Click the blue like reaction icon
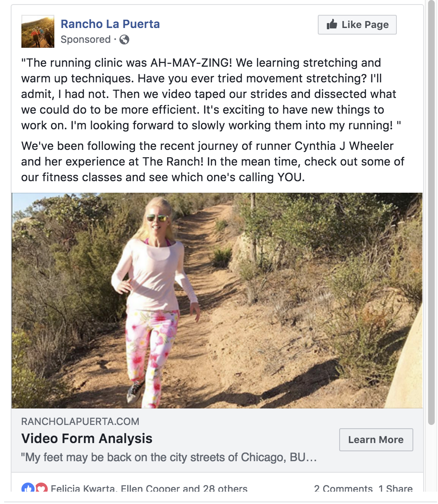Screen dimensions: 438x504 pos(28,488)
